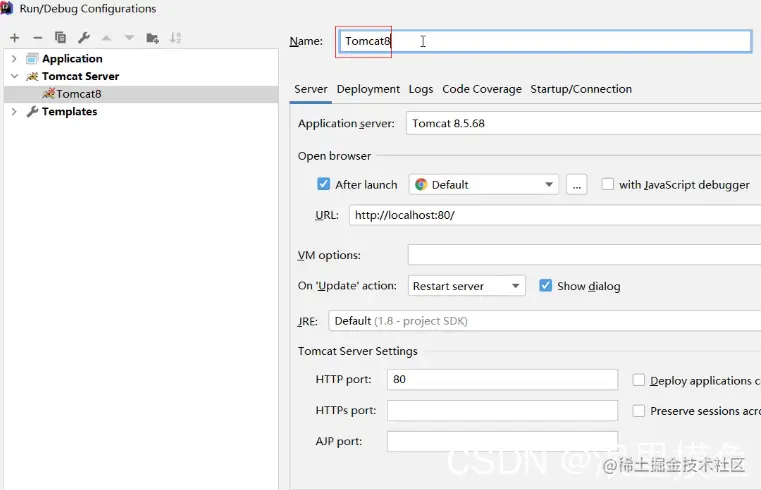Uncheck the Show dialog checkbox
The height and width of the screenshot is (490, 761).
pyautogui.click(x=545, y=285)
